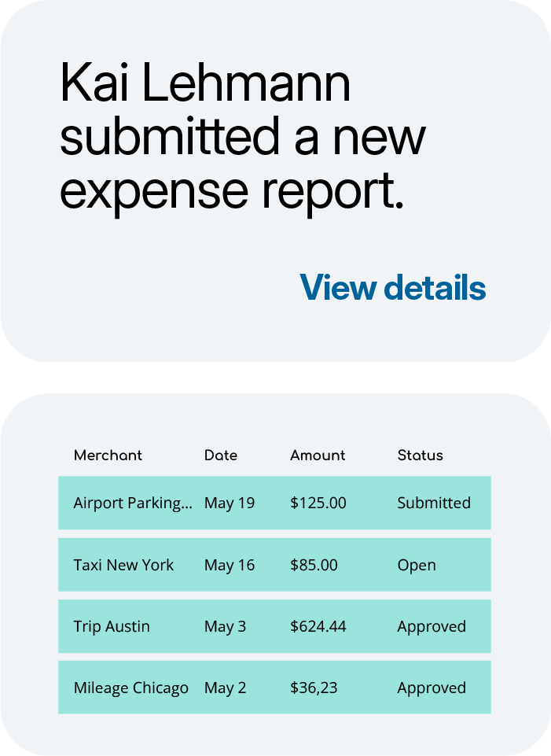Select the Mileage Chicago merchant name
Viewport: 551px width, 756px height.
[130, 688]
